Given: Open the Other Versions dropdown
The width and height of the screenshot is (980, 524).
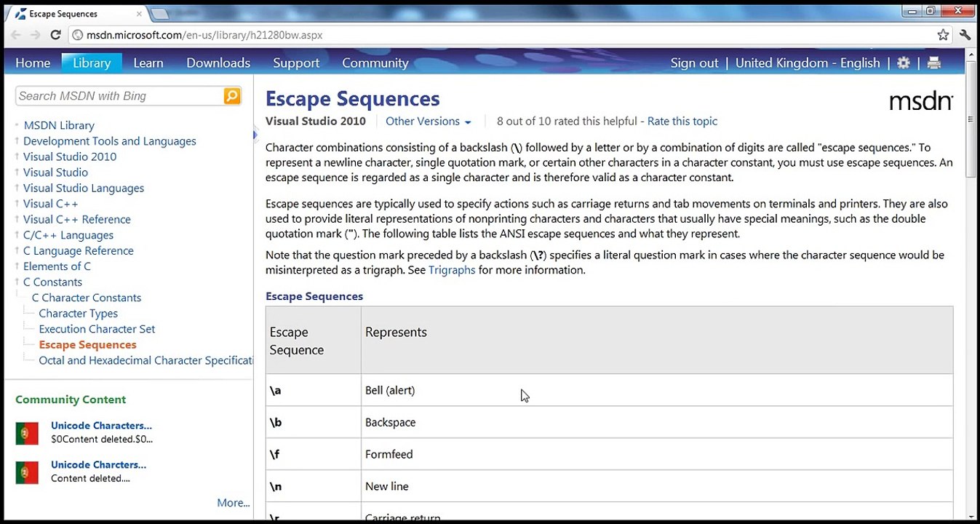Looking at the screenshot, I should (429, 122).
